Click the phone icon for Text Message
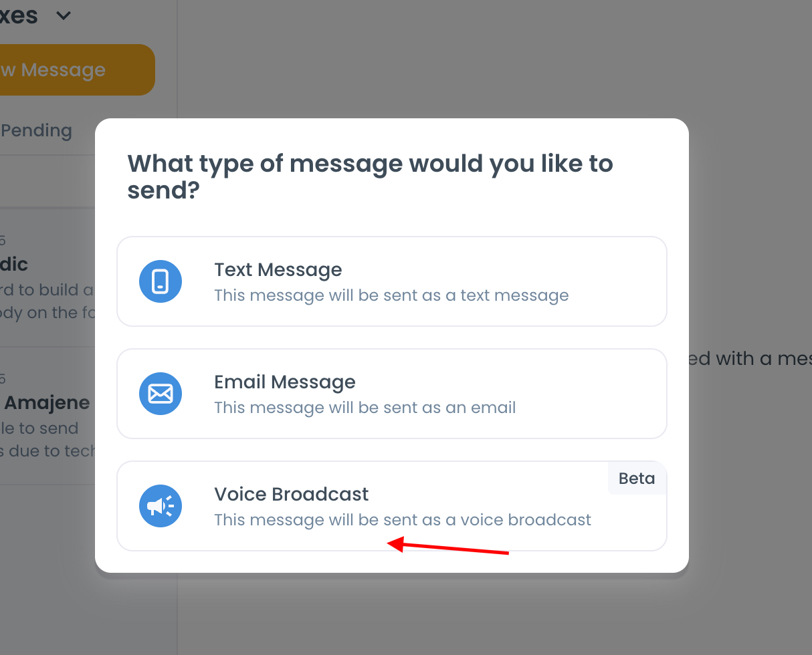This screenshot has width=812, height=655. coord(161,281)
